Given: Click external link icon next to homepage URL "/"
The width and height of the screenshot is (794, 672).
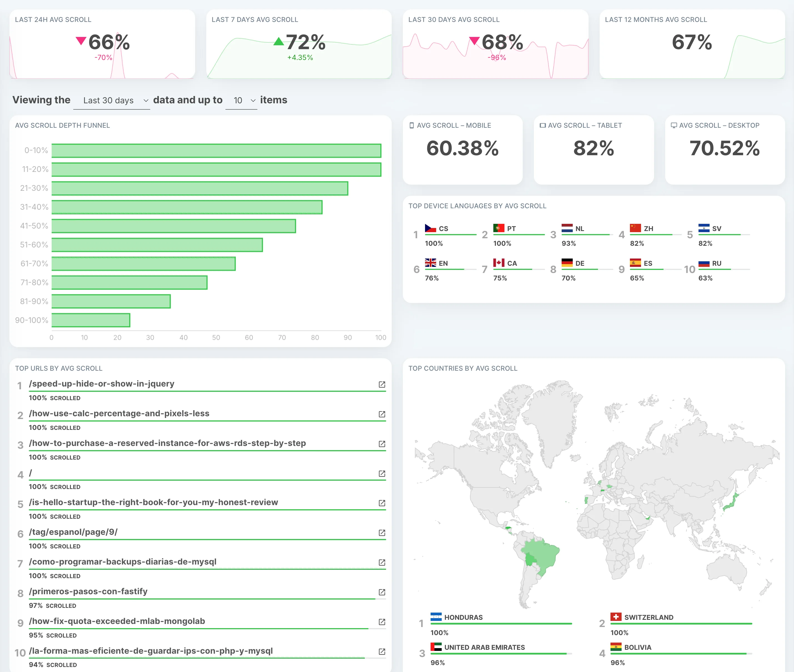Looking at the screenshot, I should coord(382,474).
